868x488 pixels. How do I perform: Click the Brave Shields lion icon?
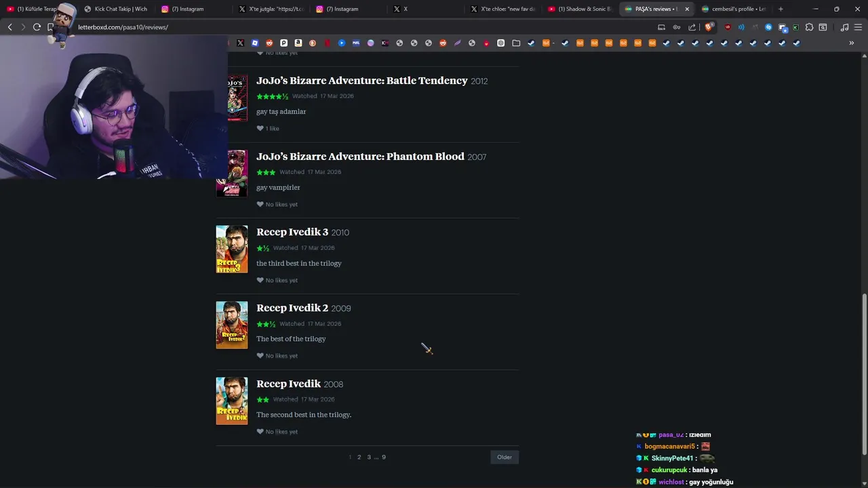(709, 27)
